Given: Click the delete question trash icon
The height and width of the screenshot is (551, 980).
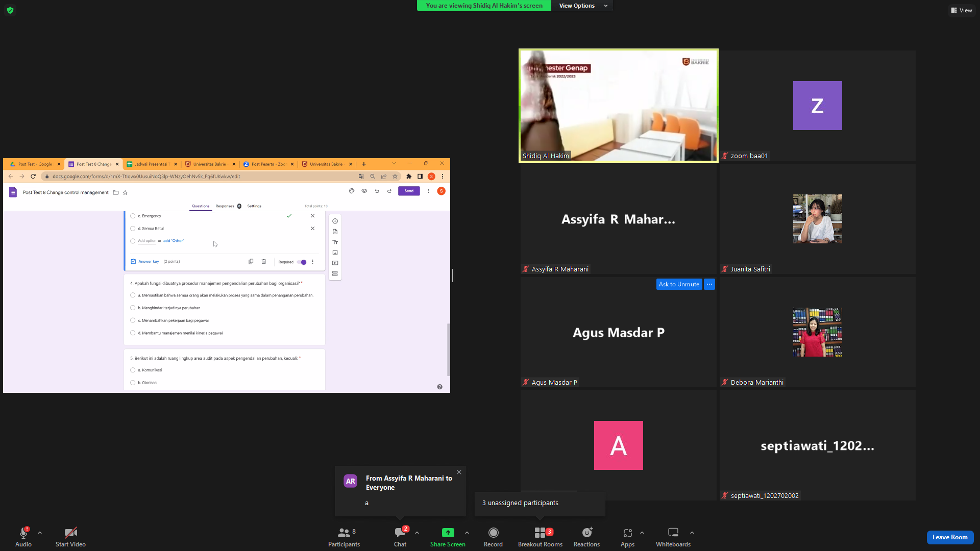Looking at the screenshot, I should pyautogui.click(x=264, y=262).
